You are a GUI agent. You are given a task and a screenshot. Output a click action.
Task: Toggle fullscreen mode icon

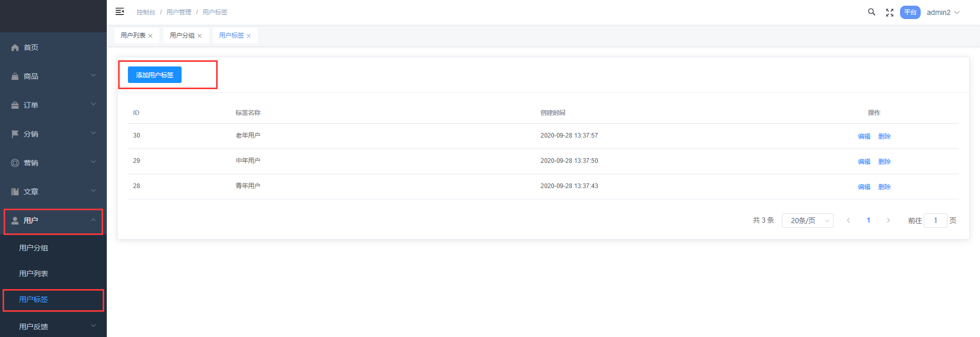point(890,12)
